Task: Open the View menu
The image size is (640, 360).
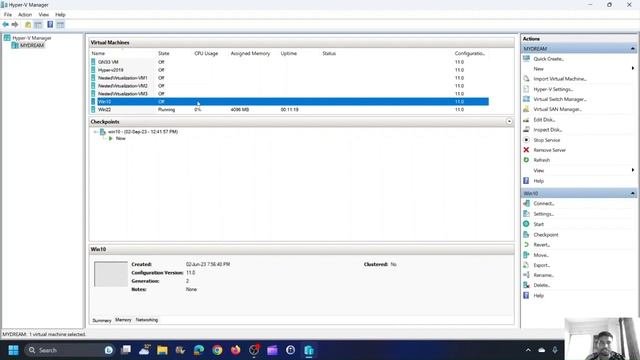Action: pyautogui.click(x=44, y=15)
